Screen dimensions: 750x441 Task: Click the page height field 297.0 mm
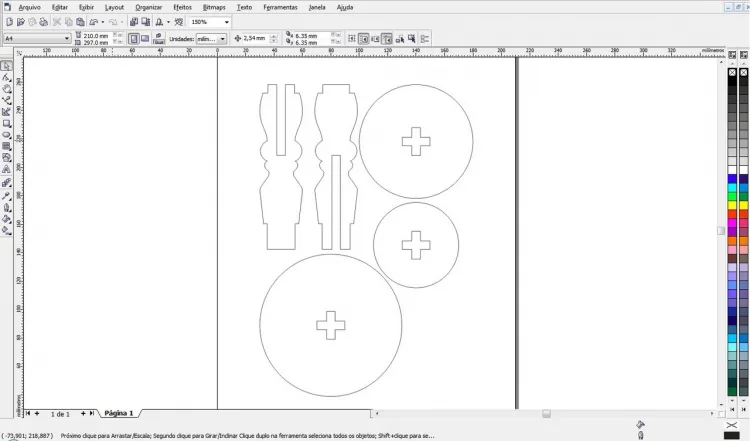pyautogui.click(x=97, y=43)
